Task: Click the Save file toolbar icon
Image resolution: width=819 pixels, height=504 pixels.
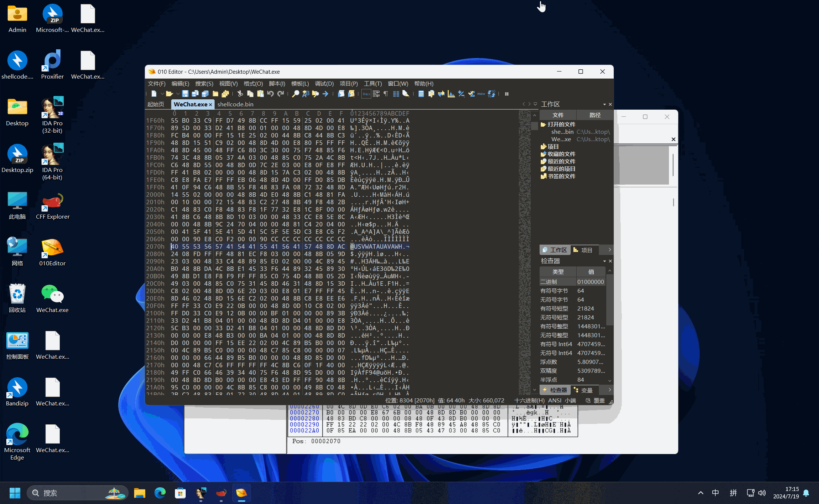Action: coord(185,94)
